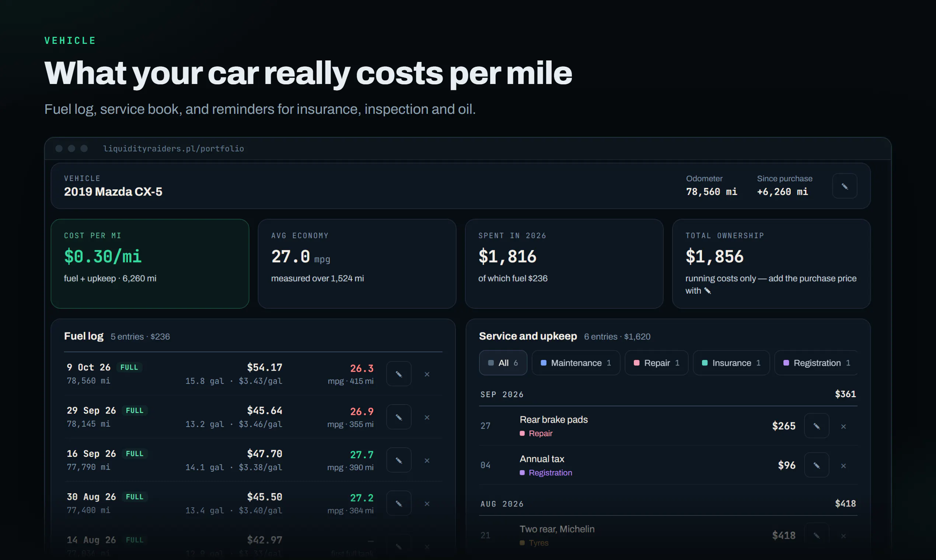Screen dimensions: 936x560
Task: Edit the 29 Sep 26 fuel entry
Action: point(399,417)
